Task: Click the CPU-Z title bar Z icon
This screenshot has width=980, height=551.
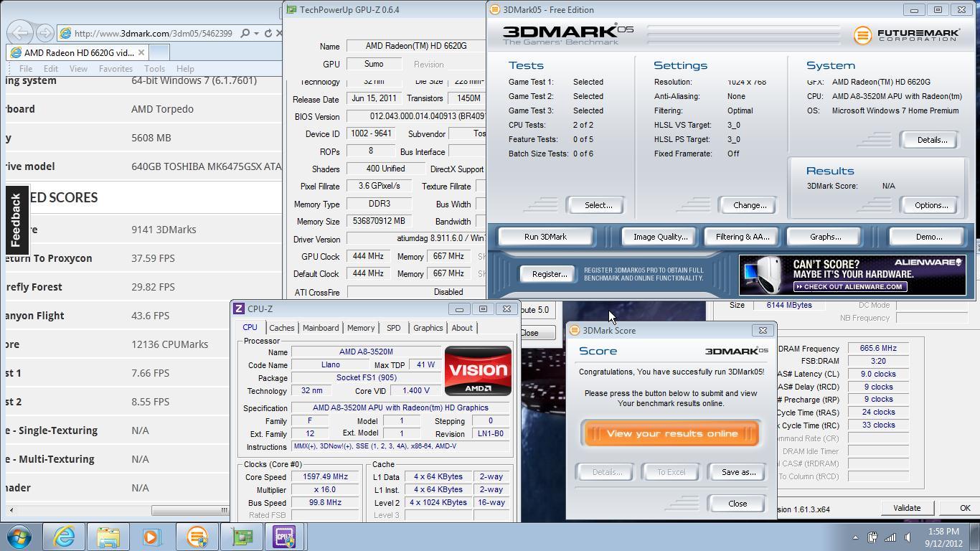Action: [238, 309]
